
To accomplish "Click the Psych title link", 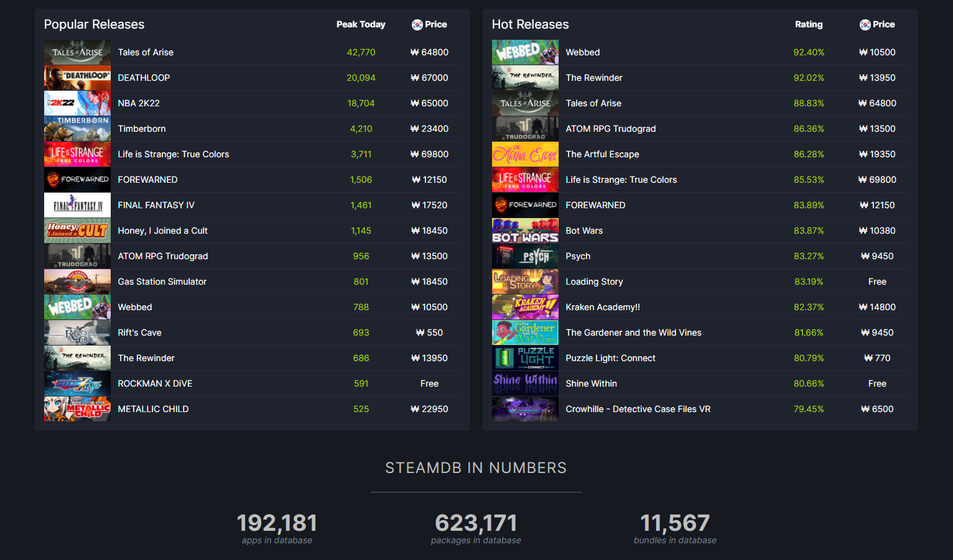I will (x=578, y=256).
